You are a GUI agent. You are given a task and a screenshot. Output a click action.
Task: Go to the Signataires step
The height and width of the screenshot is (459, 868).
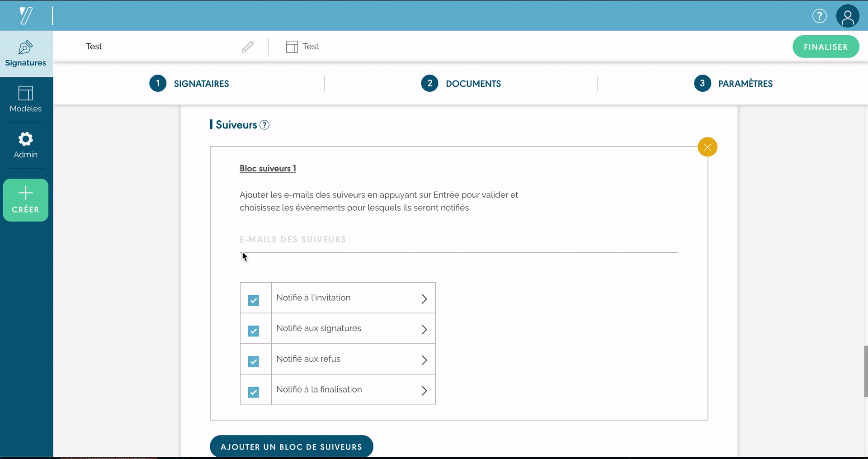pos(189,84)
